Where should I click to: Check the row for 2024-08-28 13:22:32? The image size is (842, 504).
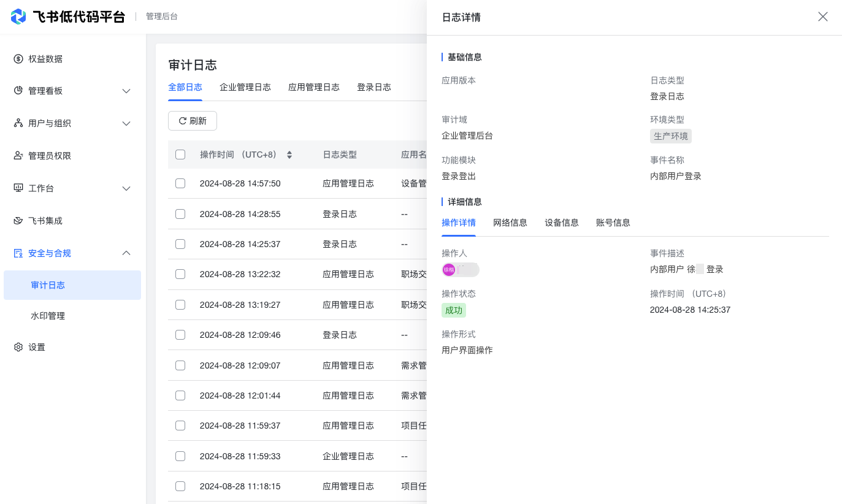[x=180, y=274]
